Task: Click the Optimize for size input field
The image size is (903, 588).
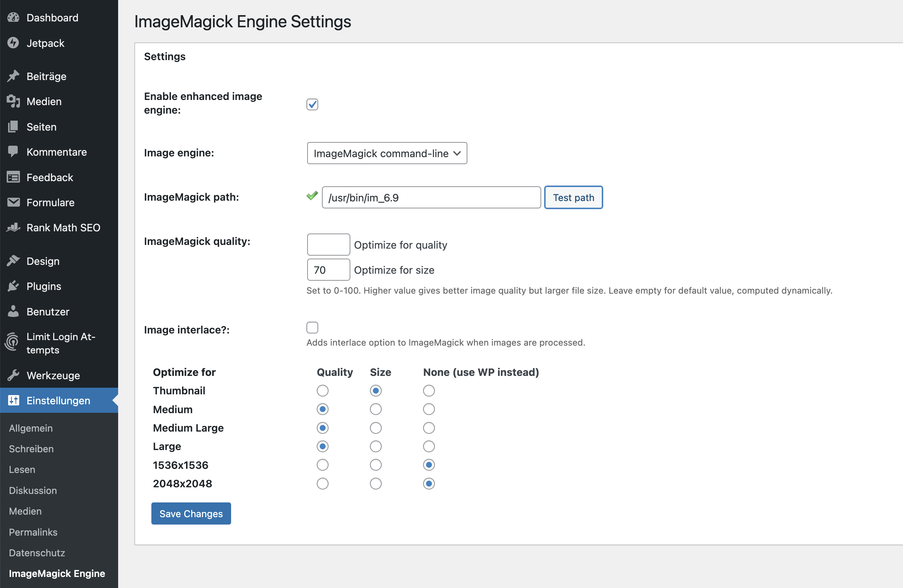Action: (x=328, y=270)
